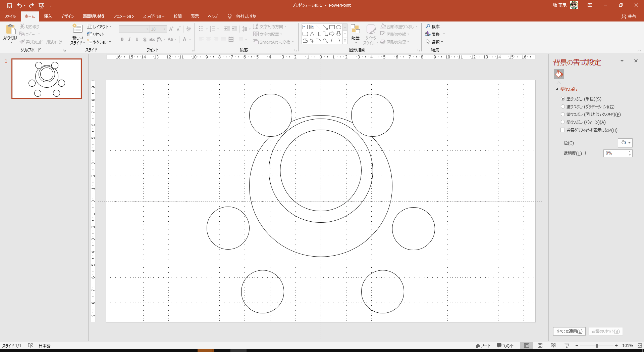
Task: Click the transparency percentage input field
Action: click(x=615, y=153)
